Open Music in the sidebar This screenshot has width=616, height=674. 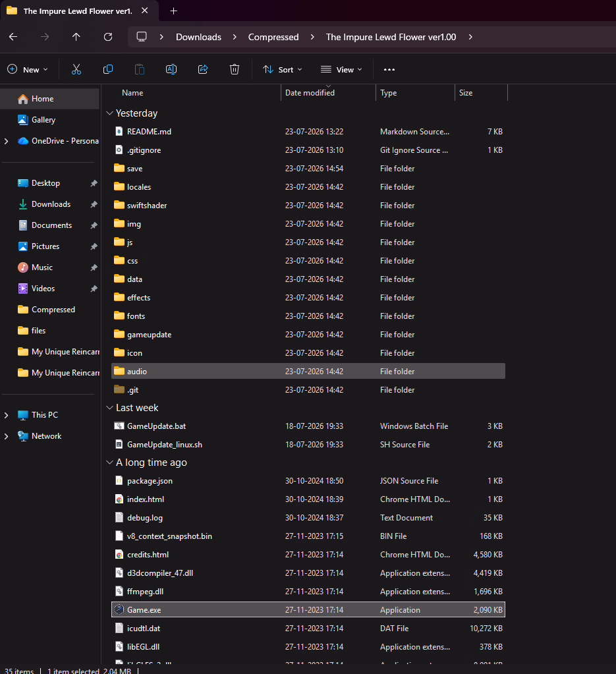tap(50, 267)
